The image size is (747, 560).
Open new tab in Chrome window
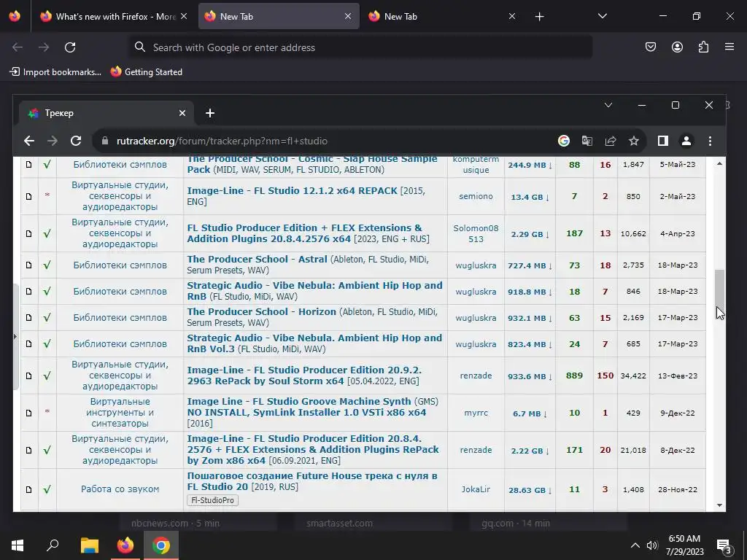[x=210, y=113]
